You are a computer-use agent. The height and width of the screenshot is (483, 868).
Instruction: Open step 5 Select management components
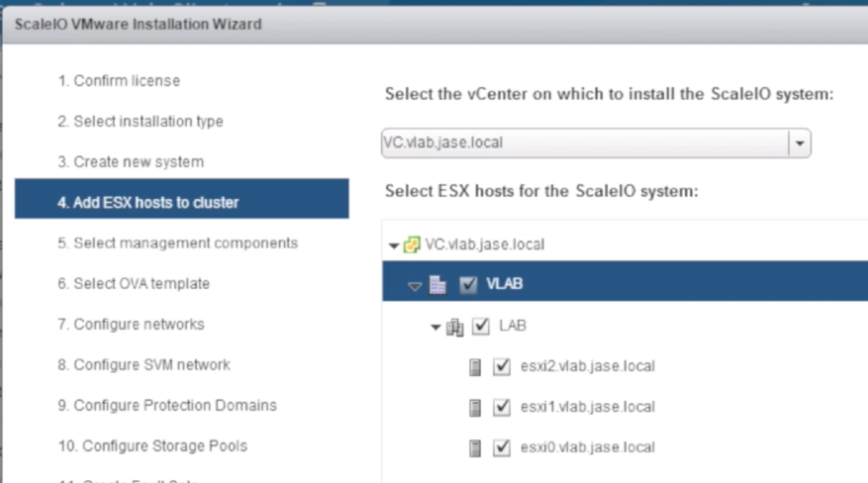tap(177, 243)
